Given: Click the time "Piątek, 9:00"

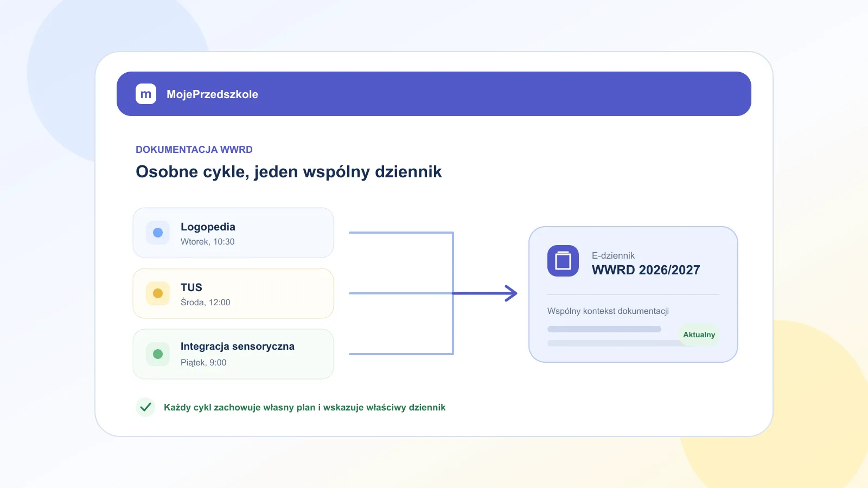Looking at the screenshot, I should [203, 363].
